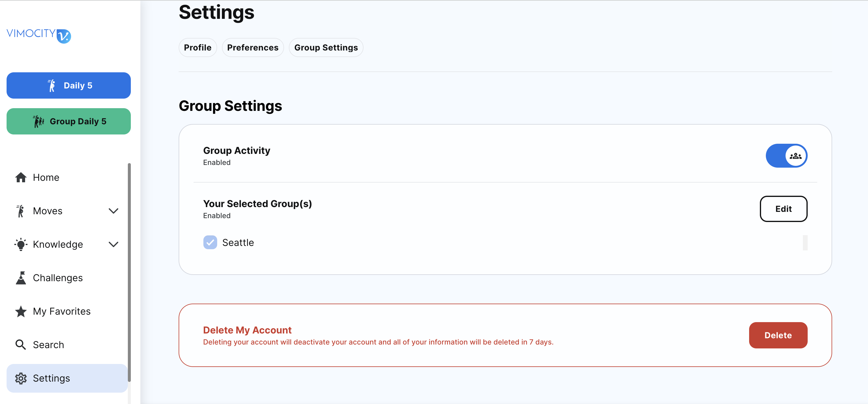
Task: Click the group list scrollbar beside Seattle
Action: point(805,243)
